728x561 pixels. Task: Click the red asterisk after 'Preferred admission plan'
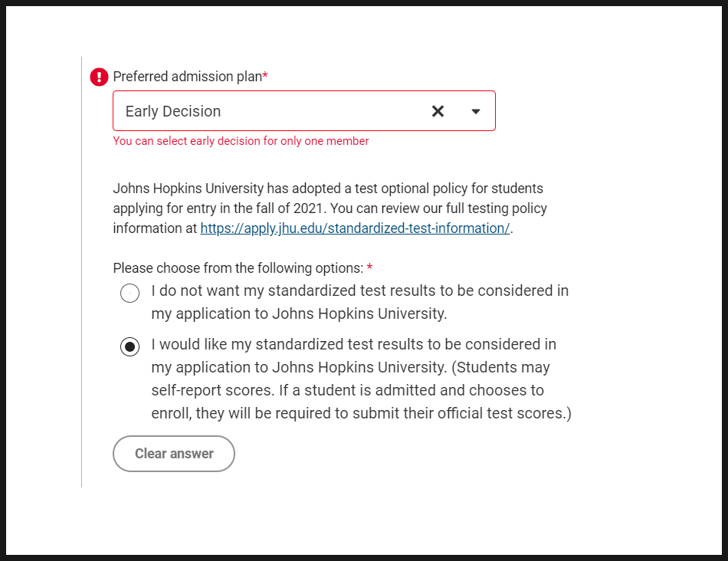[265, 75]
